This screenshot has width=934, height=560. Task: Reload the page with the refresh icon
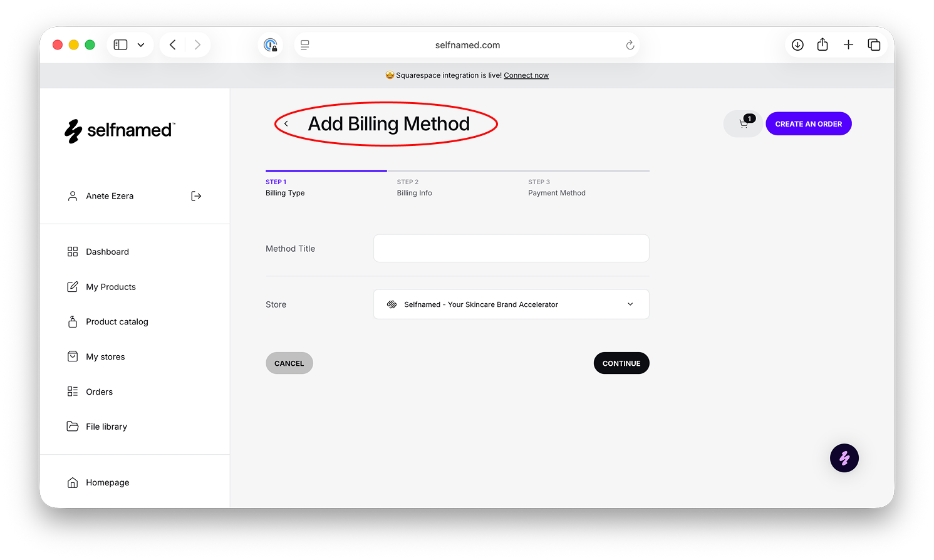tap(630, 45)
